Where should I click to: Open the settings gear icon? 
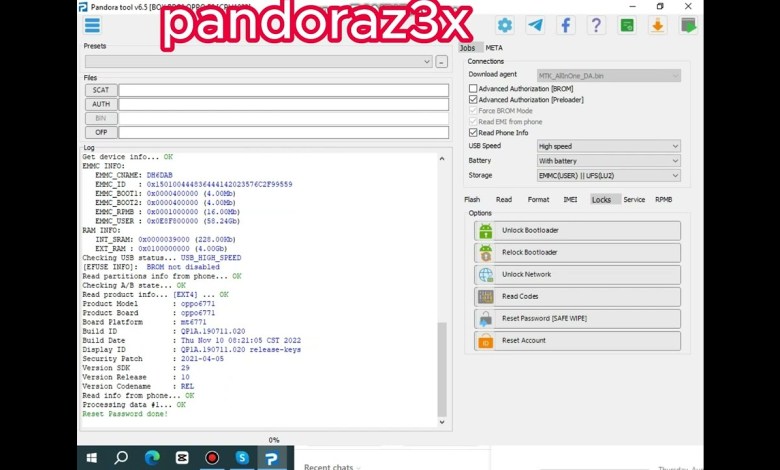504,25
